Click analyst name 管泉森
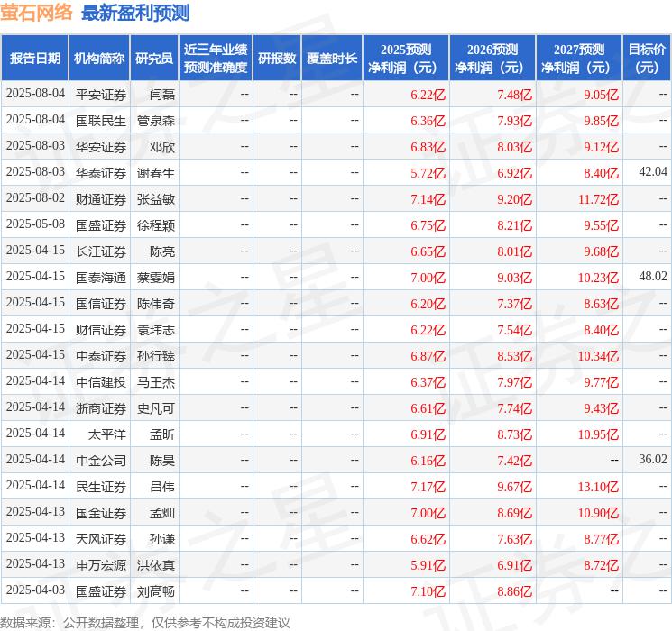The width and height of the screenshot is (672, 631). 156,121
